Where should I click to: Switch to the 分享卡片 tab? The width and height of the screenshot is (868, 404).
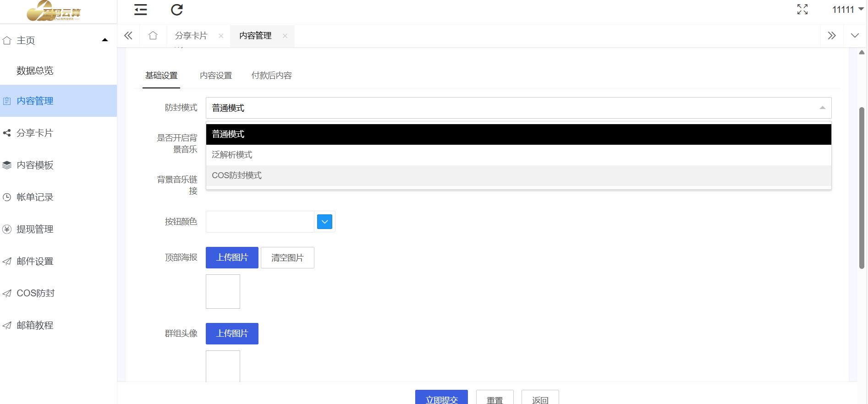click(191, 36)
